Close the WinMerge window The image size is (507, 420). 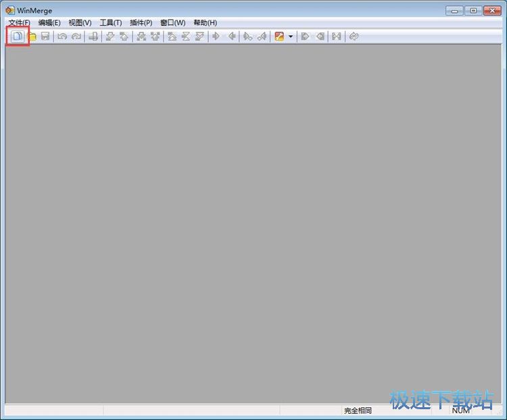coord(492,11)
